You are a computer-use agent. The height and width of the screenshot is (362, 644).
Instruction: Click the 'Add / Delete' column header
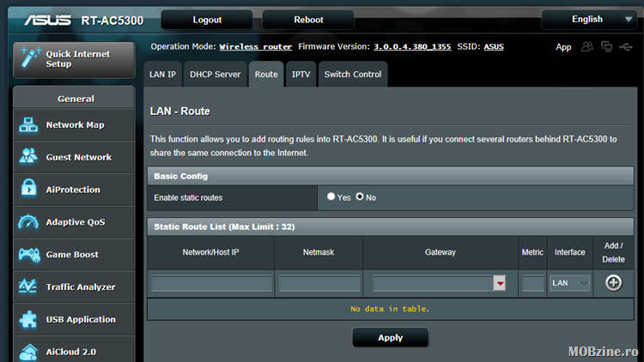click(613, 252)
